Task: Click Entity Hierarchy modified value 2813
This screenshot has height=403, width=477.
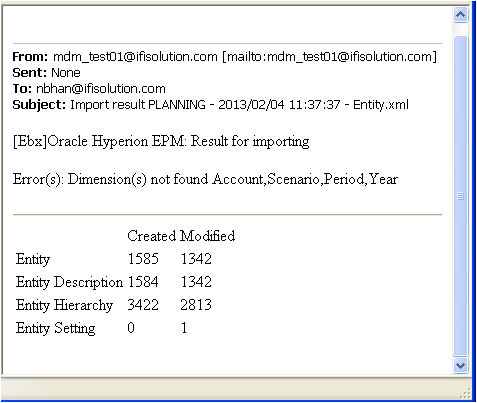Action: [x=196, y=305]
